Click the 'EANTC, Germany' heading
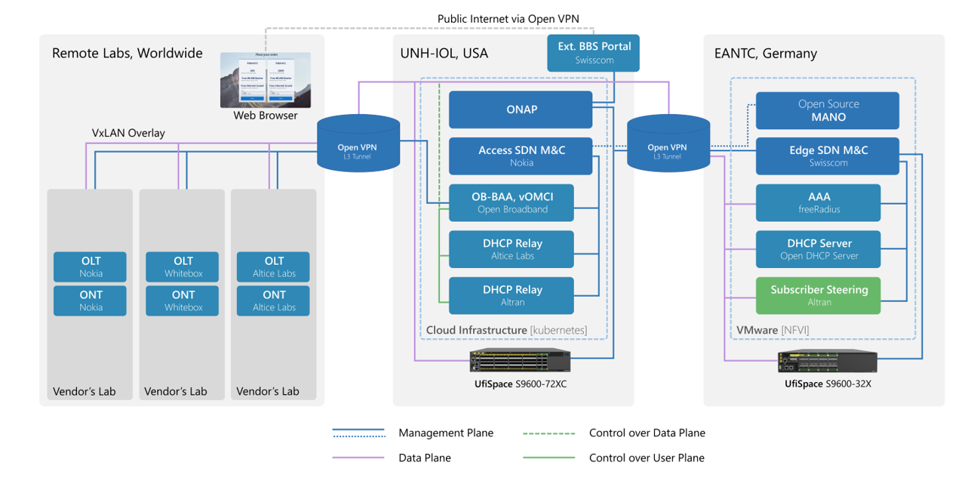 click(x=766, y=54)
